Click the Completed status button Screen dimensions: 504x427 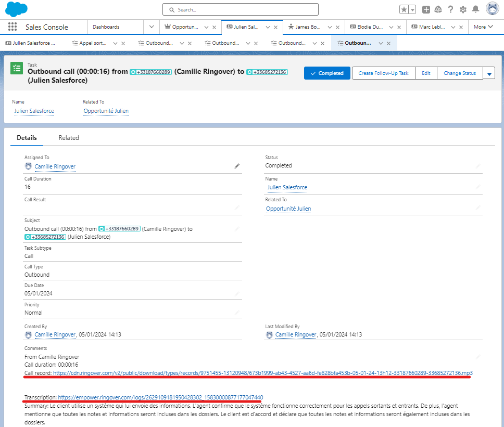click(327, 73)
